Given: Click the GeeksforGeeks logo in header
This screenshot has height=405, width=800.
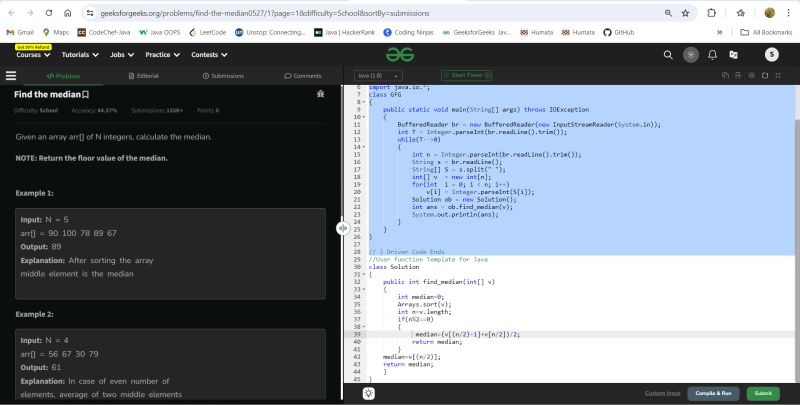Looking at the screenshot, I should [400, 54].
